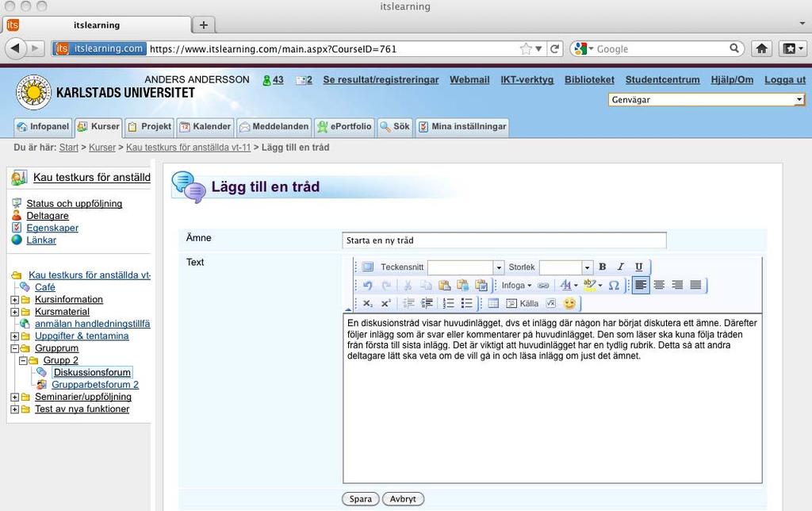Open the Projekt tab

[x=149, y=127]
